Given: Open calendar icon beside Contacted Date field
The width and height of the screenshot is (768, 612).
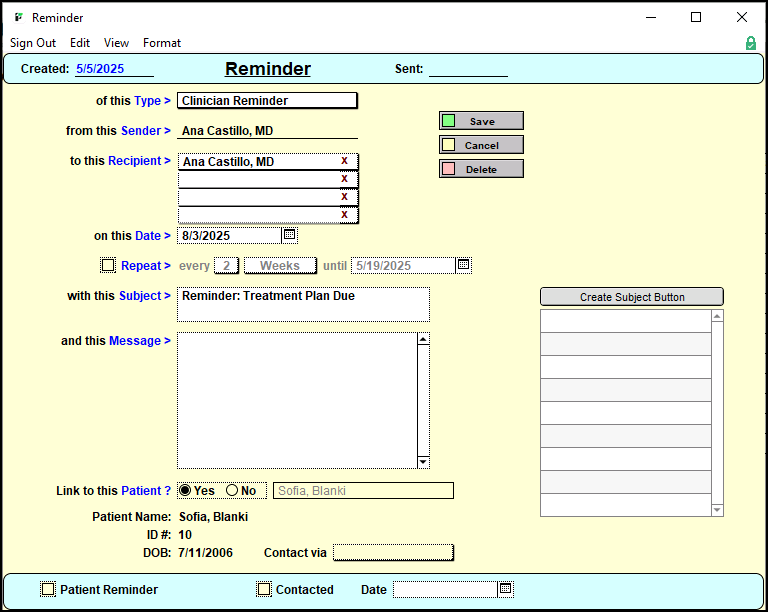Looking at the screenshot, I should 506,590.
